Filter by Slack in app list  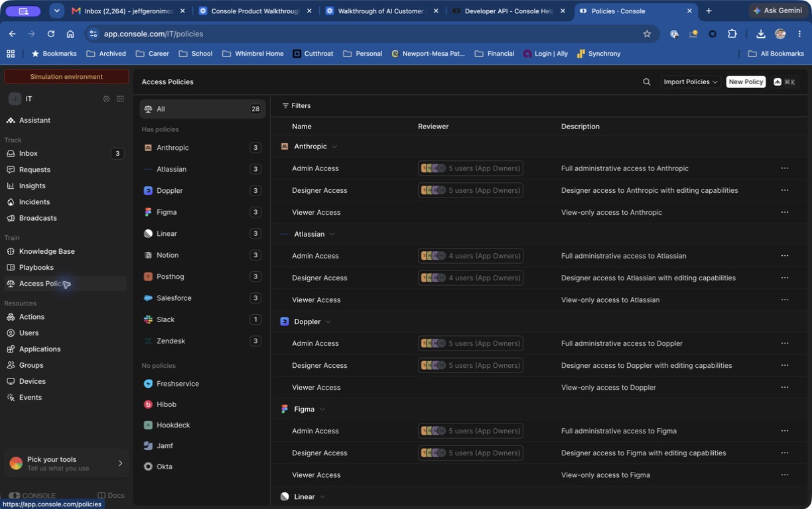coord(202,319)
